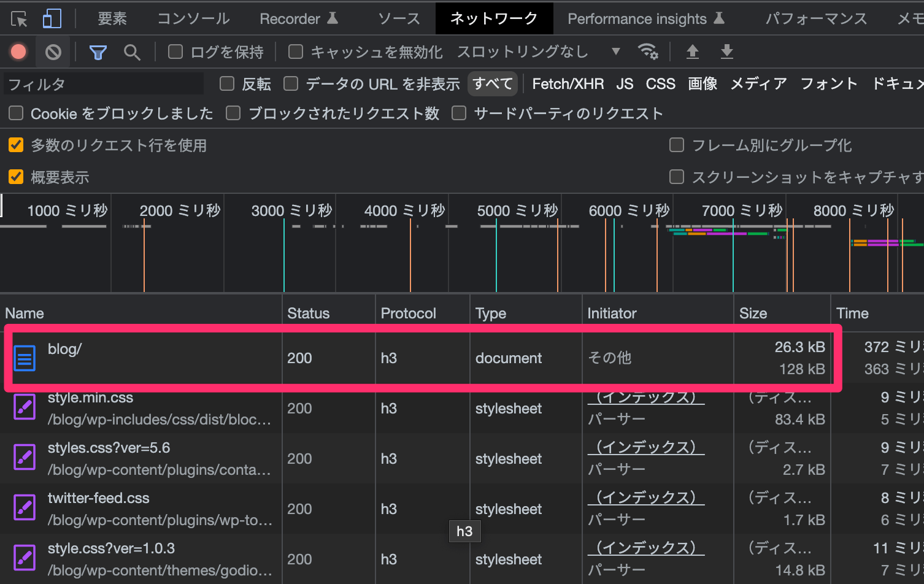Filter requests by フォント
Viewport: 924px width, 584px height.
pyautogui.click(x=829, y=83)
